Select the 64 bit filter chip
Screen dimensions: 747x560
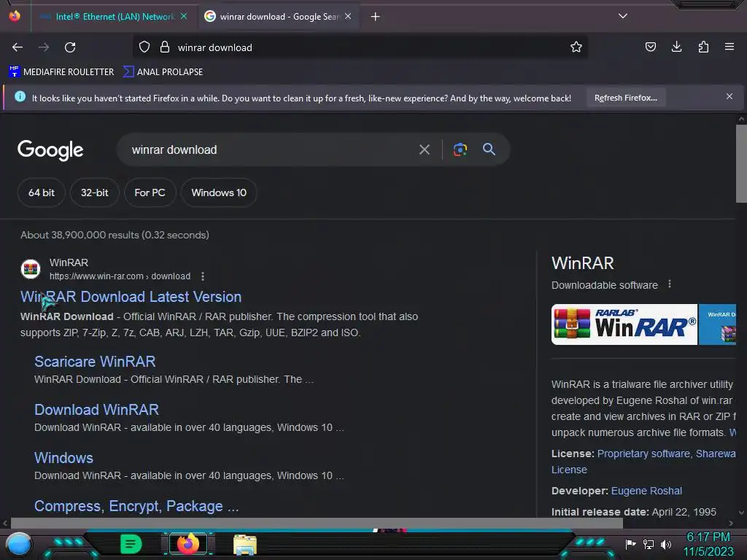[42, 192]
